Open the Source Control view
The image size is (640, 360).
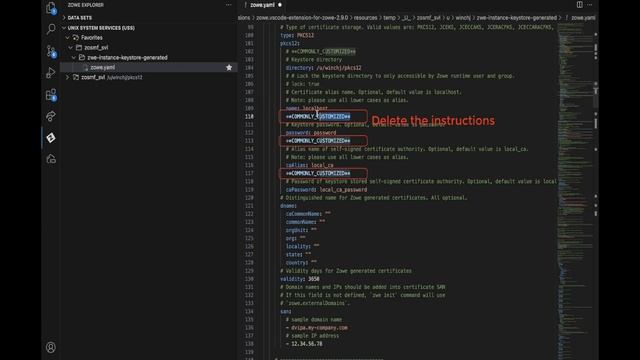51,51
